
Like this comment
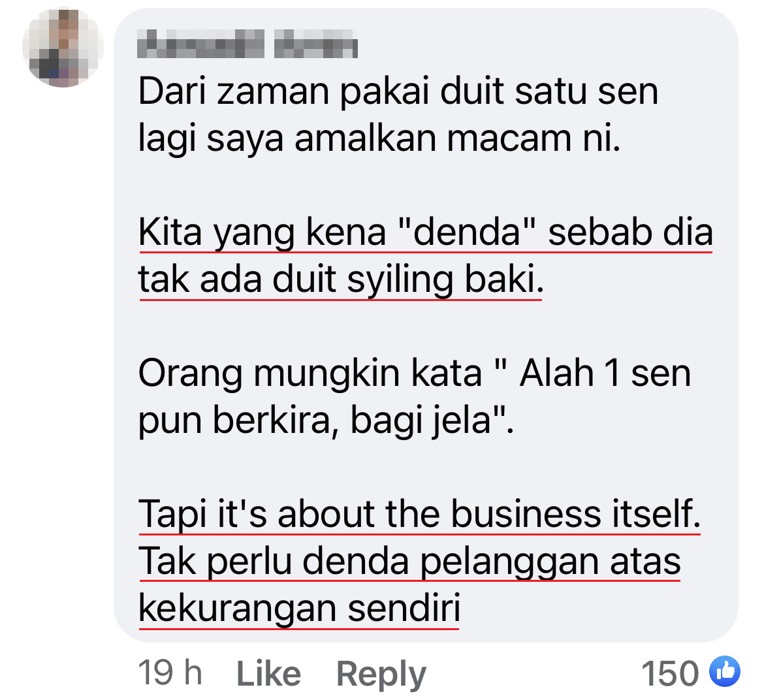268,674
